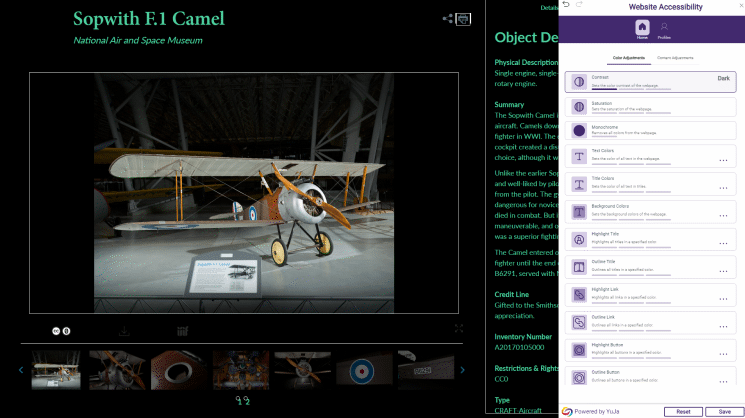Select the full biplane thumbnail
The image size is (745, 418).
point(56,370)
